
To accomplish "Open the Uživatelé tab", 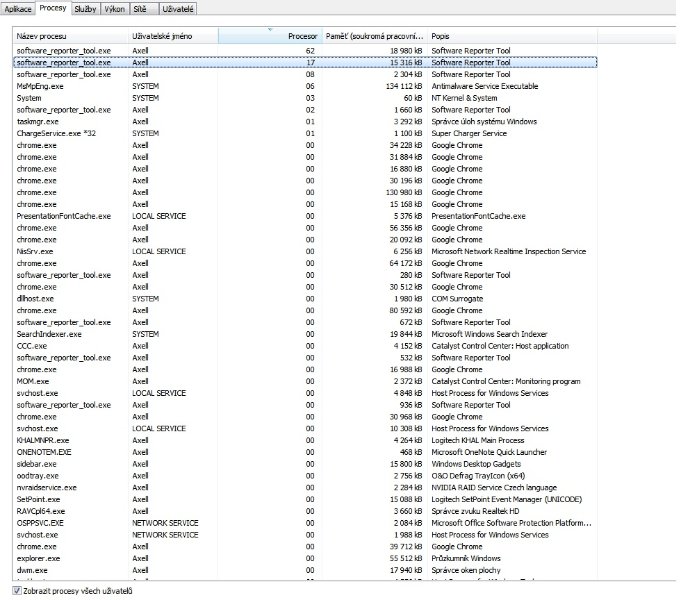I will pos(178,9).
